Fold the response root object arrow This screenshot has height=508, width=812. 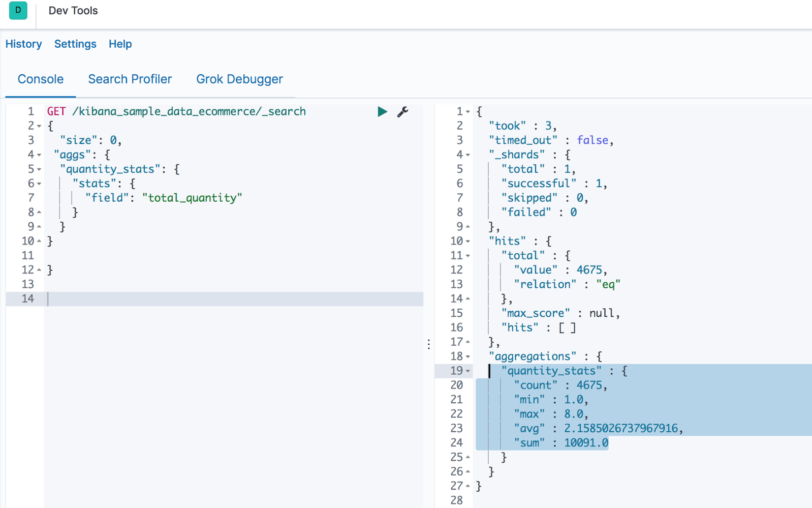point(468,112)
